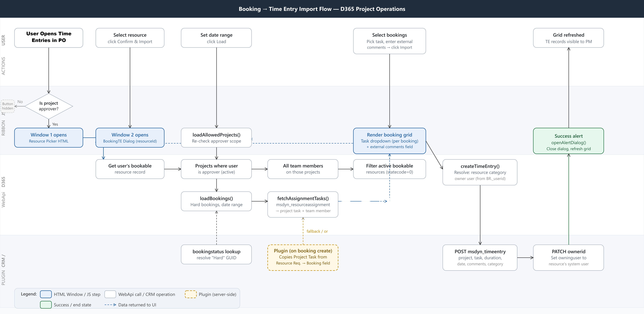Click the 'loadAllowedProjects()' node

click(216, 138)
